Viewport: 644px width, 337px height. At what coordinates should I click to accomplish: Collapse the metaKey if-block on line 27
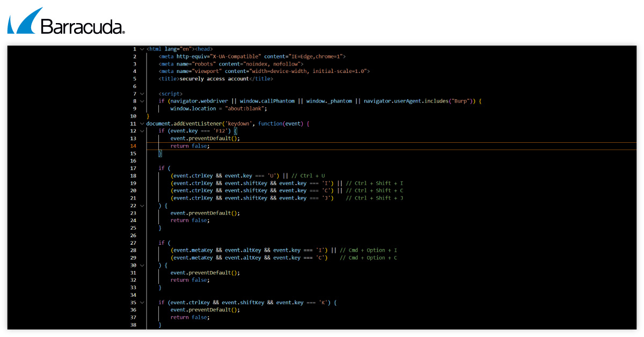pos(142,243)
